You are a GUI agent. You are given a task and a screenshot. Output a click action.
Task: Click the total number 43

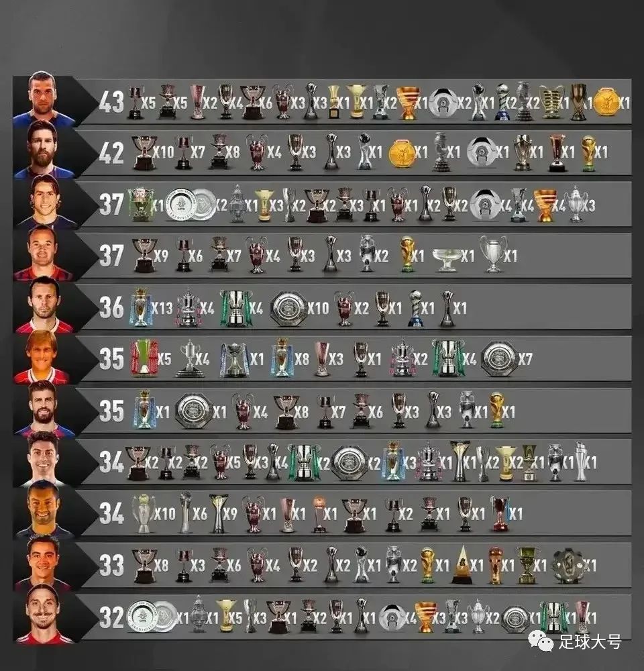(111, 102)
